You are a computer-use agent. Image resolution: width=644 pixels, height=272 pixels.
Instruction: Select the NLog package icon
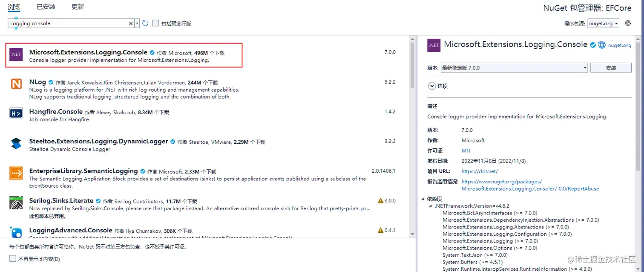[x=16, y=84]
